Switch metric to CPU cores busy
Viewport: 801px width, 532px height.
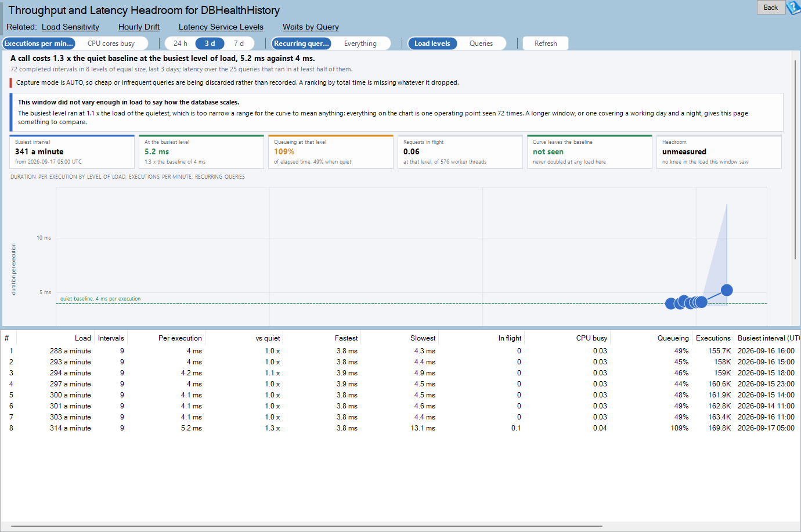point(111,44)
